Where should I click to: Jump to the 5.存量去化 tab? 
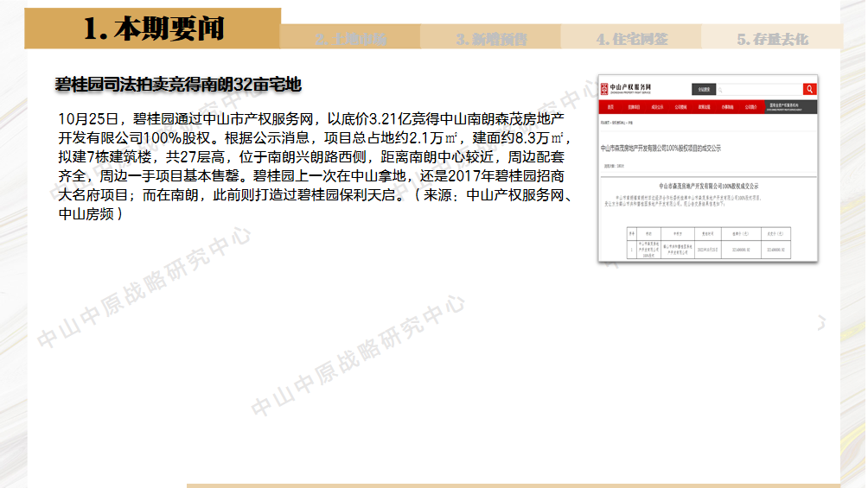click(772, 37)
